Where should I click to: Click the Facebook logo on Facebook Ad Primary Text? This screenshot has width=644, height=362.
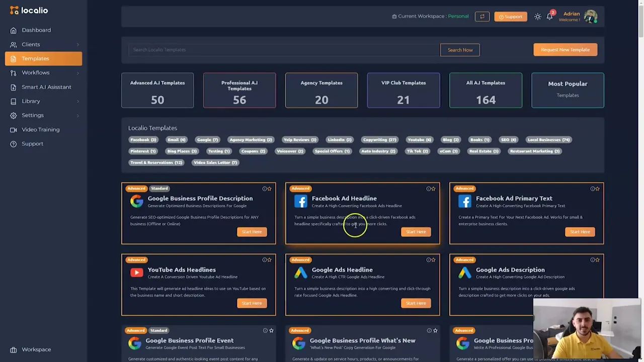[465, 202]
